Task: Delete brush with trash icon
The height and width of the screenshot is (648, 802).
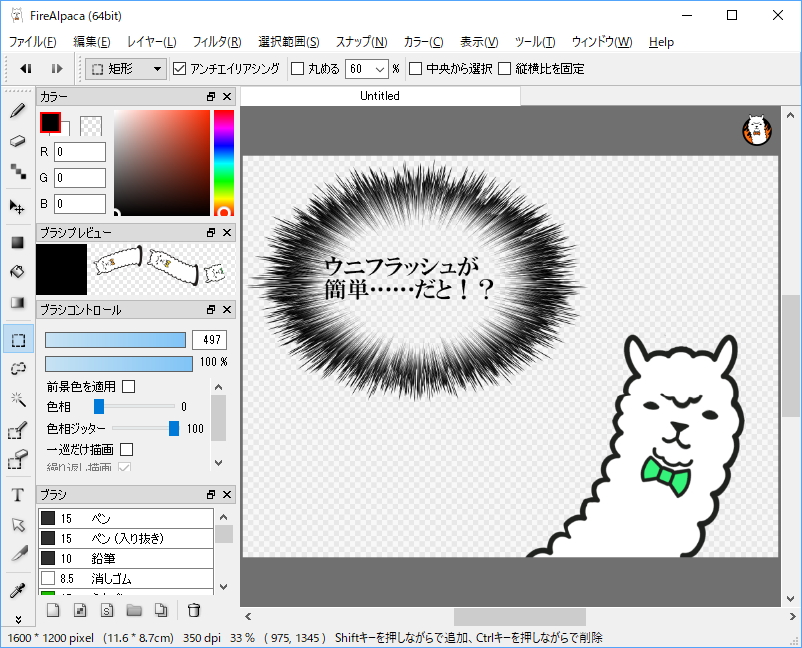Action: click(194, 610)
